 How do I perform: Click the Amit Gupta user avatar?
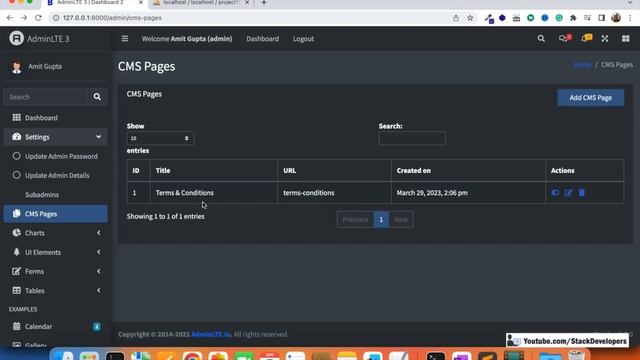(17, 67)
